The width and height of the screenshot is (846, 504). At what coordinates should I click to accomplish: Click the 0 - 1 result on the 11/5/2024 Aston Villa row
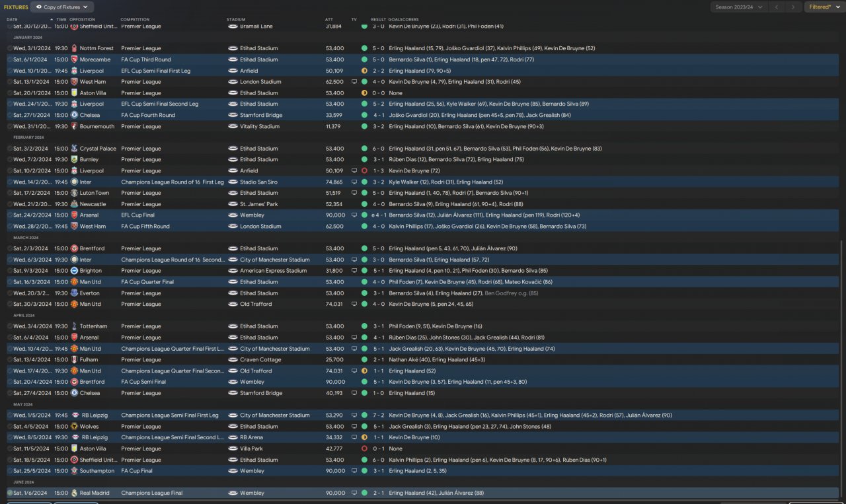point(378,449)
